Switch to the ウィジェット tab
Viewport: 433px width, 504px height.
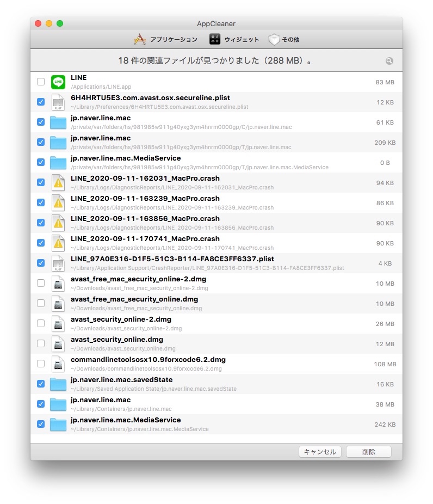(234, 40)
